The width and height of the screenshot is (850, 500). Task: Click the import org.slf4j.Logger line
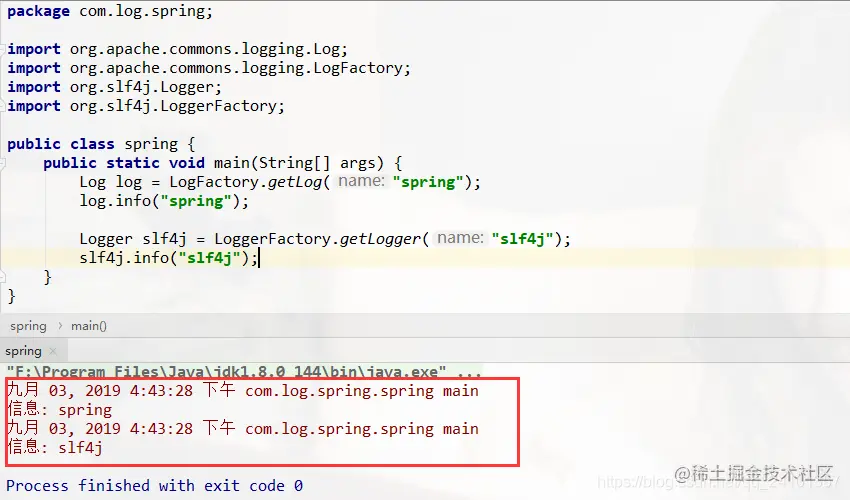pos(114,87)
